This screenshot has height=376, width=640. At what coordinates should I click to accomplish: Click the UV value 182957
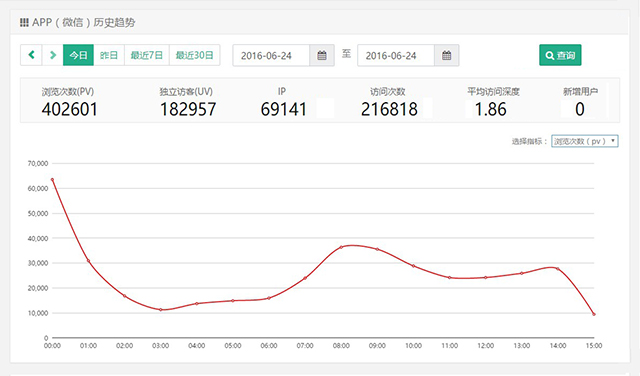[x=188, y=109]
